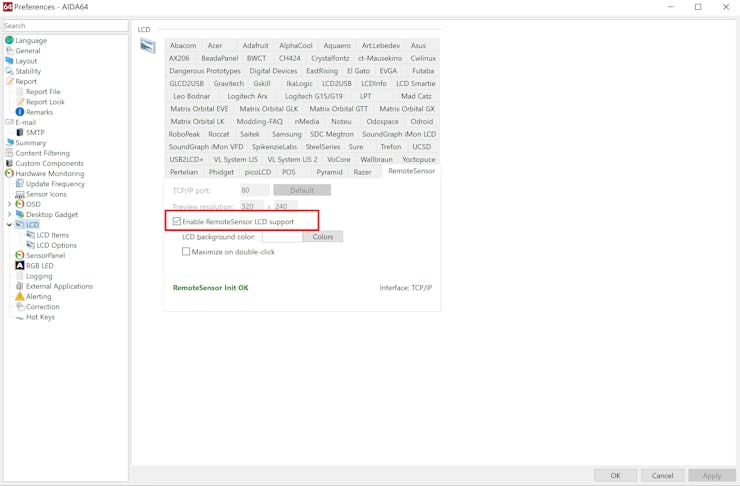Click the Stability magnifier icon
The height and width of the screenshot is (486, 740).
[9, 71]
